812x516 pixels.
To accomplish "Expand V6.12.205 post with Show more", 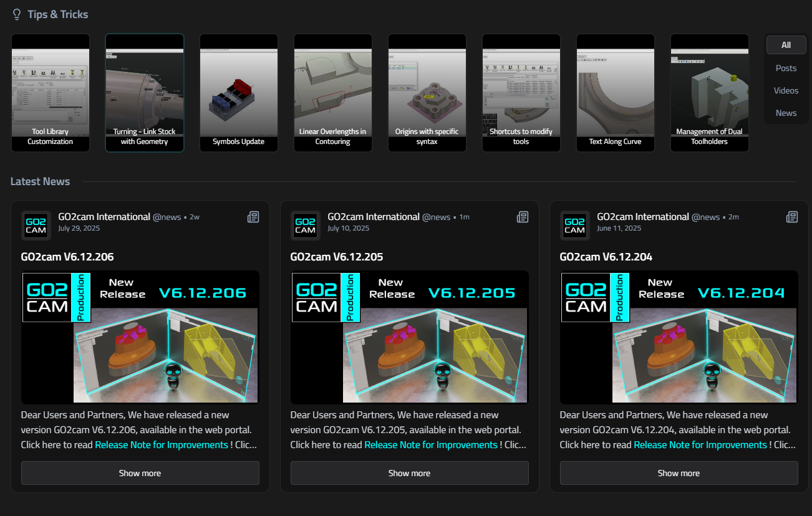I will point(410,473).
